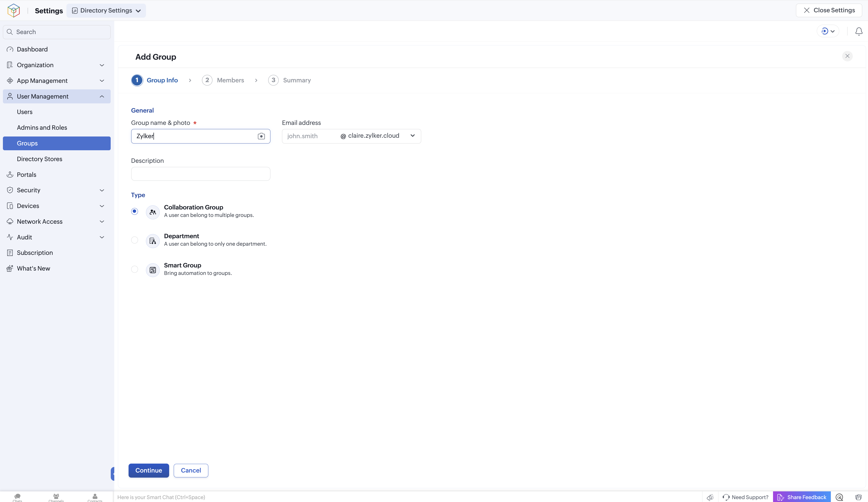Click the Need Support? link
868x502 pixels.
(750, 497)
